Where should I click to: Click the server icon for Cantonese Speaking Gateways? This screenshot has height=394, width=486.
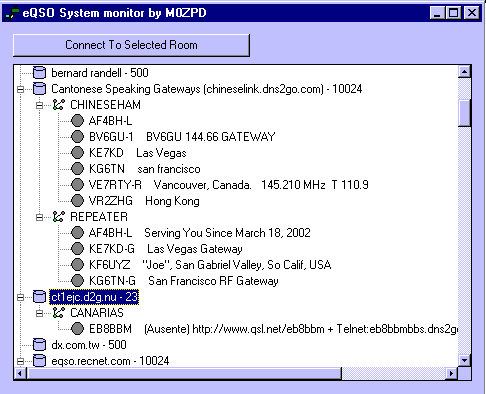[x=39, y=89]
